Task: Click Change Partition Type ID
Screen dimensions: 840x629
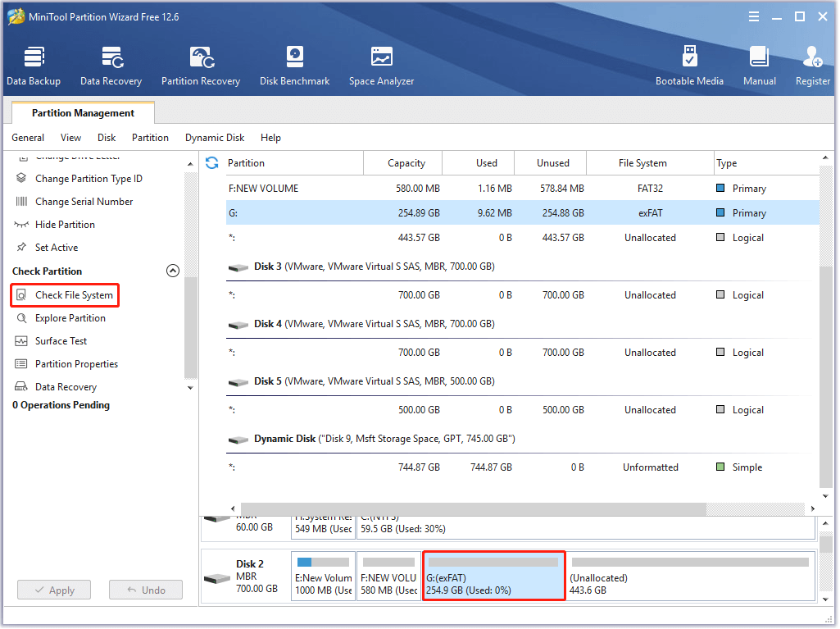Action: click(79, 179)
